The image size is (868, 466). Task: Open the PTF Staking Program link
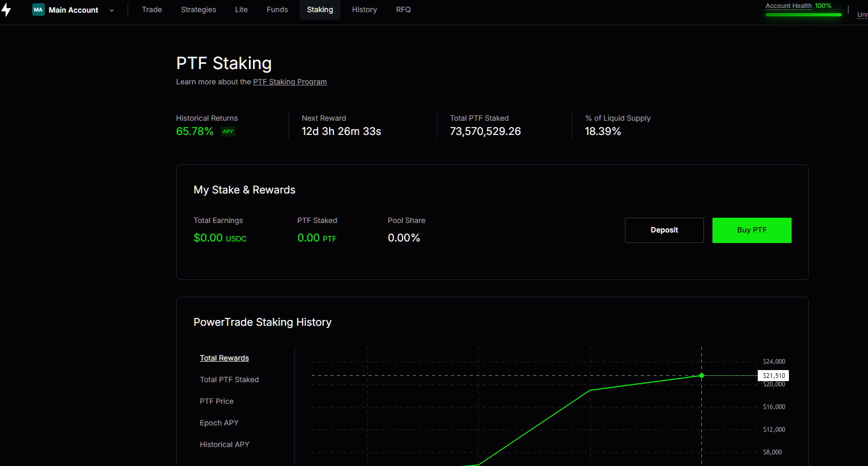point(290,82)
